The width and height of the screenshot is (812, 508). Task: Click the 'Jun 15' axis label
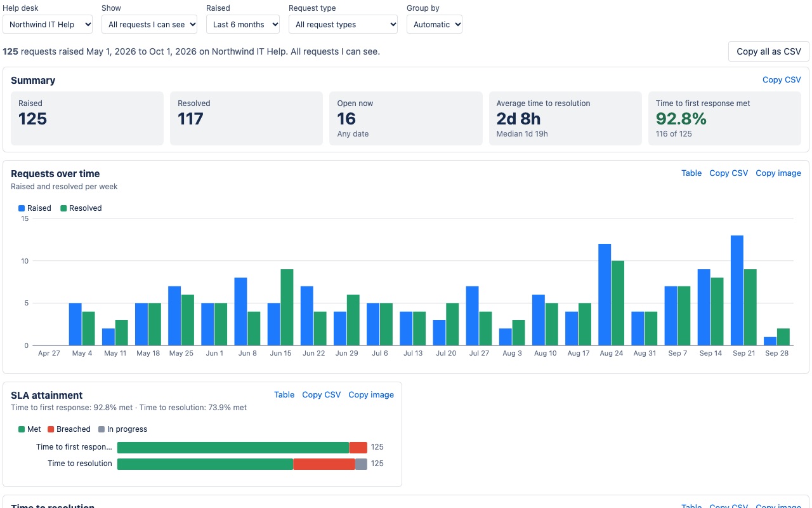point(280,353)
